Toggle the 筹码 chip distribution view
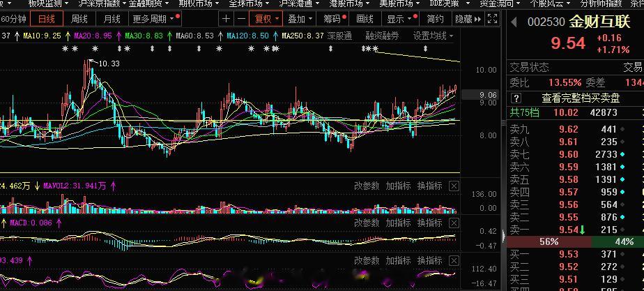The image size is (644, 291). pos(334,19)
